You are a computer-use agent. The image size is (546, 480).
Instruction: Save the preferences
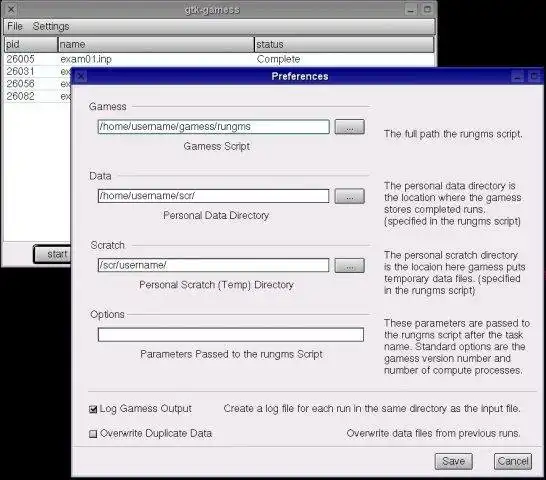(453, 461)
